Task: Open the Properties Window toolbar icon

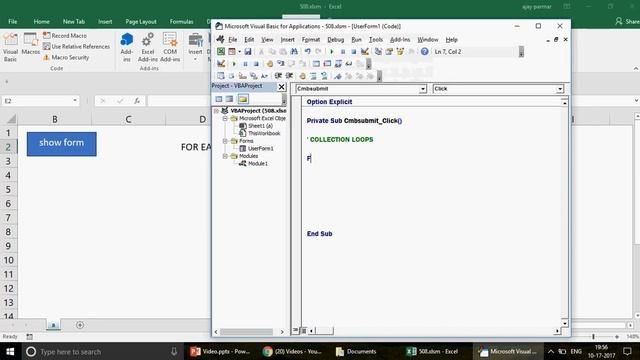Action: (389, 51)
